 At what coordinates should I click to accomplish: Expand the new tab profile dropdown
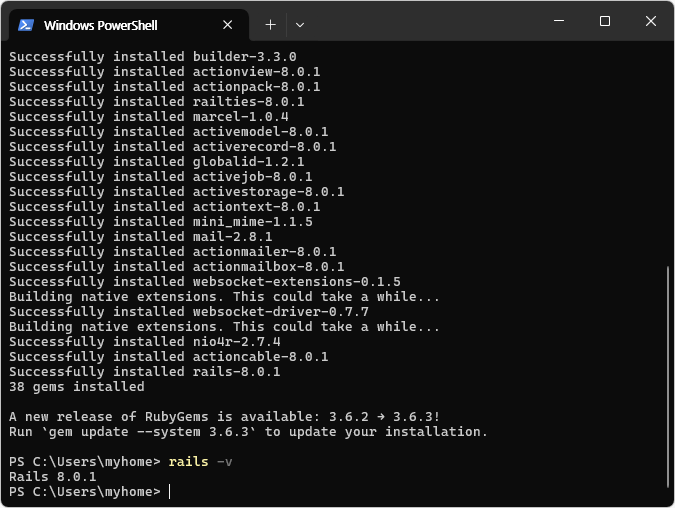point(300,24)
